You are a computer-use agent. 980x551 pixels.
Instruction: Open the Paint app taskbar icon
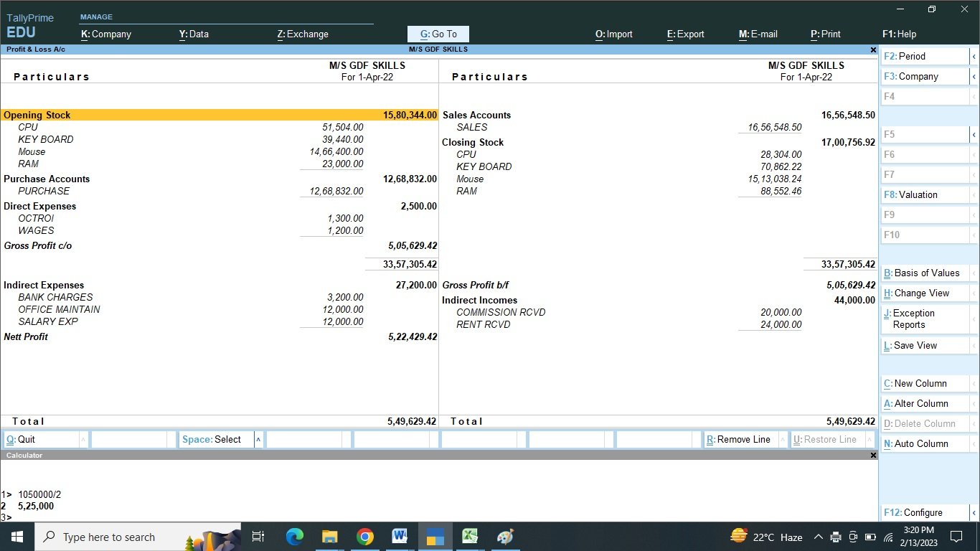[505, 537]
